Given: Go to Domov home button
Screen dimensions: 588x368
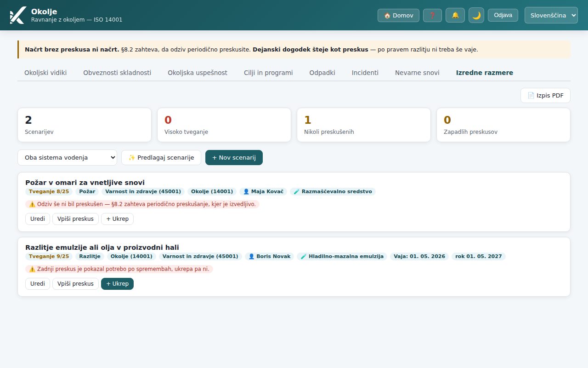Looking at the screenshot, I should 398,15.
